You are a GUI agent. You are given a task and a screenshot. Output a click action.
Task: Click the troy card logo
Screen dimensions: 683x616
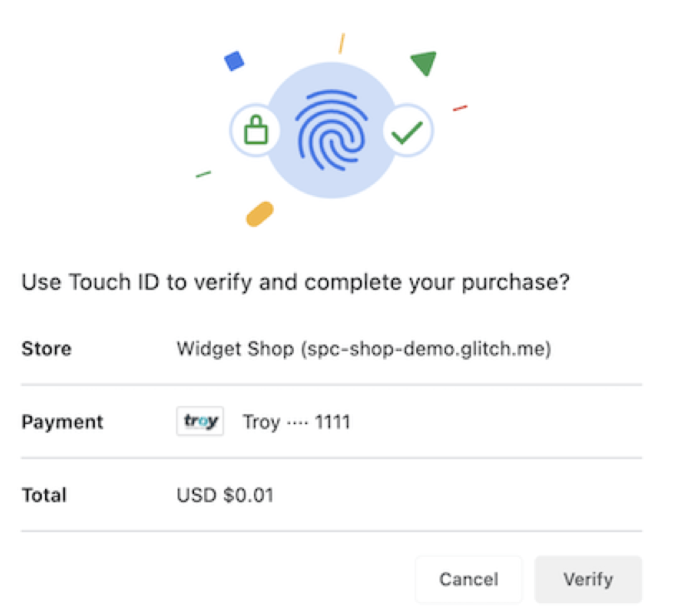click(200, 421)
